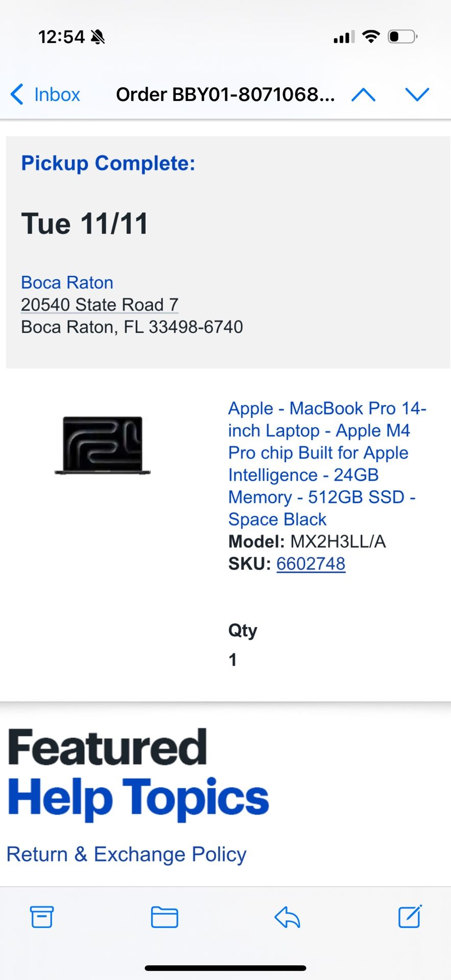Tap the 20540 State Road 7 address
451x980 pixels.
point(100,304)
